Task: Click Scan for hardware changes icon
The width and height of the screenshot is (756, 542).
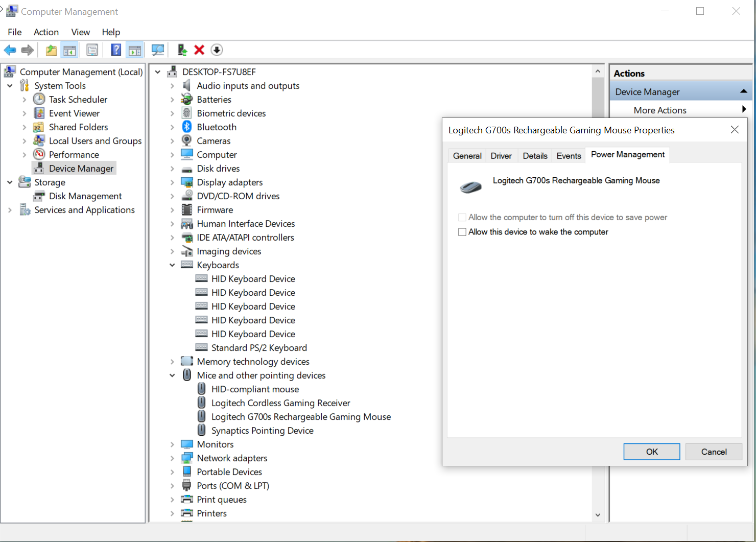Action: click(158, 50)
